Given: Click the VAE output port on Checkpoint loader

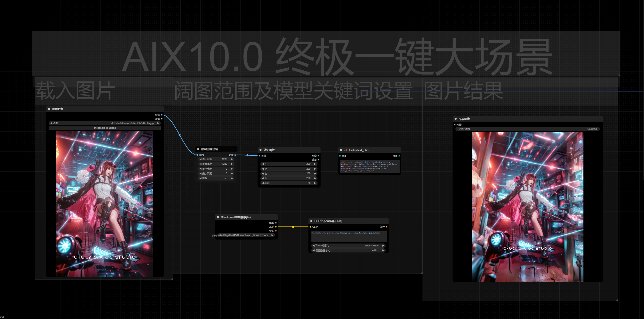Looking at the screenshot, I should click(x=276, y=231).
